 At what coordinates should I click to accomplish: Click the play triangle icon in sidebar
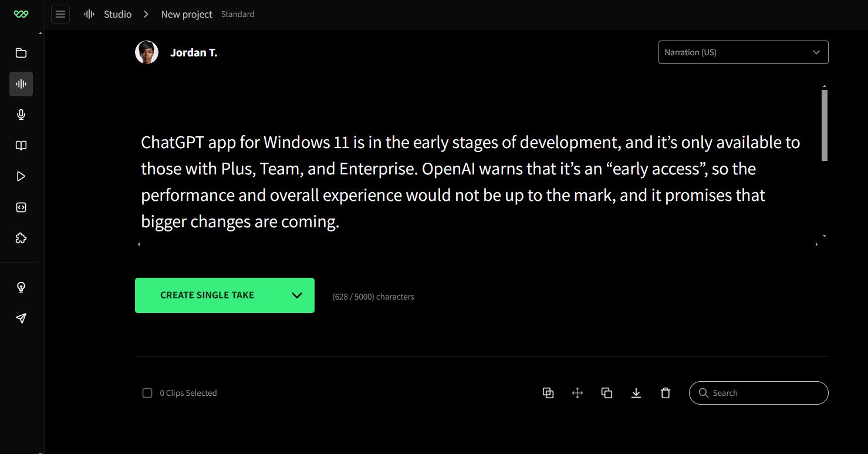(21, 176)
